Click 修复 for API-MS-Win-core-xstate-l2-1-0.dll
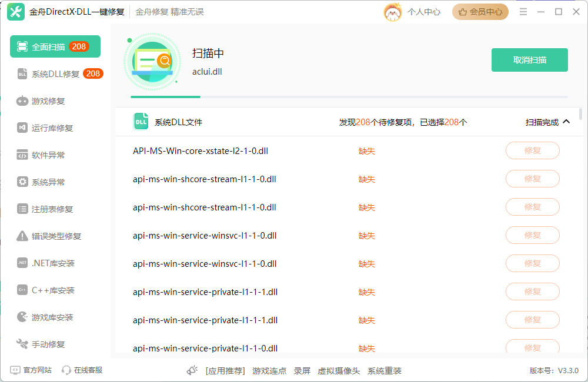Viewport: 588px width, 382px height. pyautogui.click(x=533, y=150)
